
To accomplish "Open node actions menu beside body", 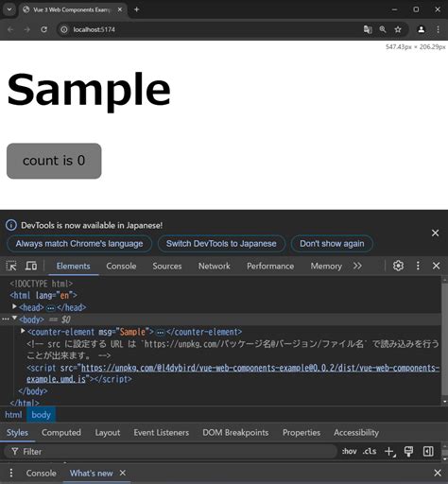I will pyautogui.click(x=6, y=320).
